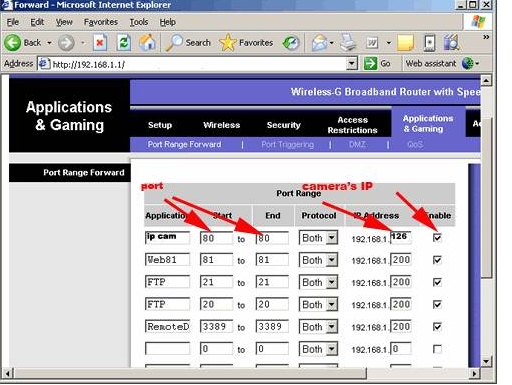Click the start port field for Web81
This screenshot has height=385, width=512.
(216, 260)
